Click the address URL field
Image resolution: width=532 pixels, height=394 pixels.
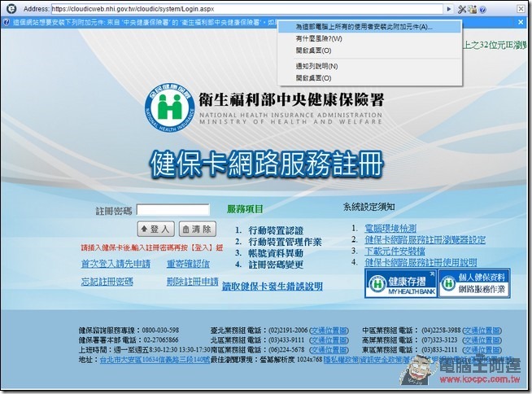[x=247, y=9]
